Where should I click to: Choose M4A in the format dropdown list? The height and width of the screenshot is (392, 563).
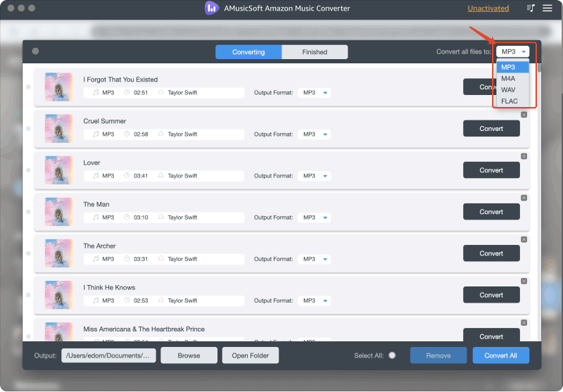click(x=513, y=79)
